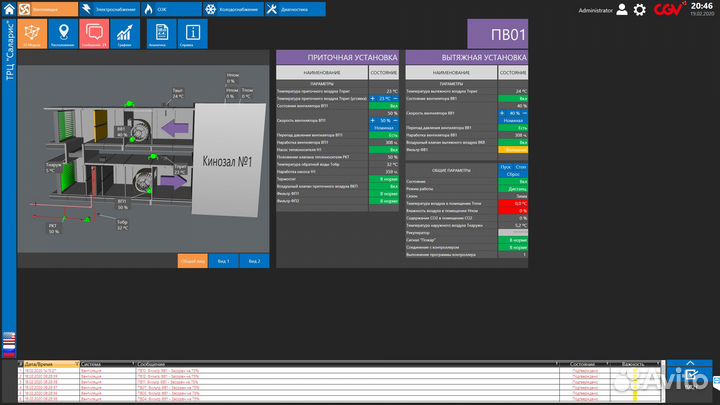This screenshot has width=720, height=405.
Task: Click the 20:46 clock display
Action: click(x=702, y=6)
